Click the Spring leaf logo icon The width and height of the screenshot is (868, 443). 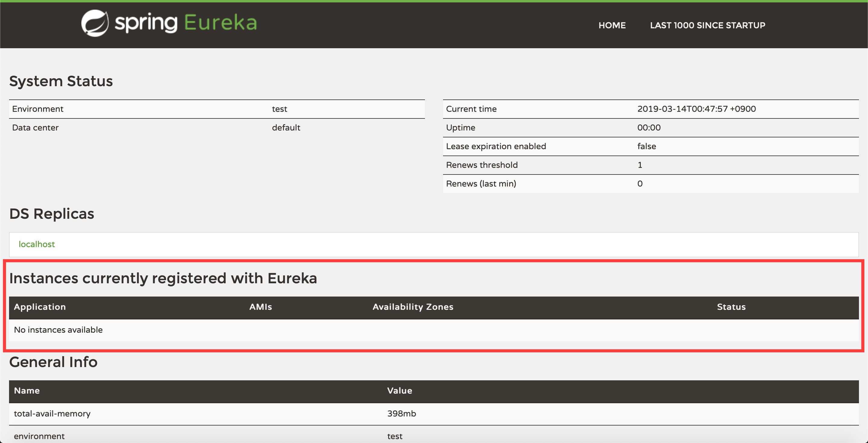click(x=95, y=23)
